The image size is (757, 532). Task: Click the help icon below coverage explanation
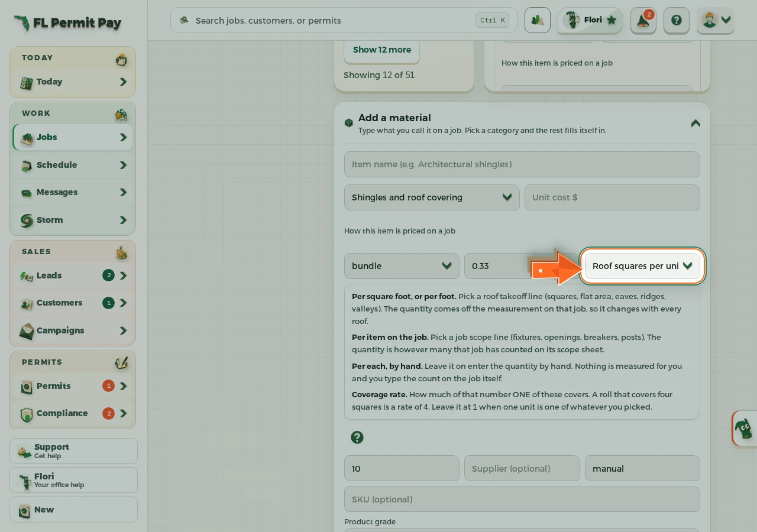(x=357, y=437)
